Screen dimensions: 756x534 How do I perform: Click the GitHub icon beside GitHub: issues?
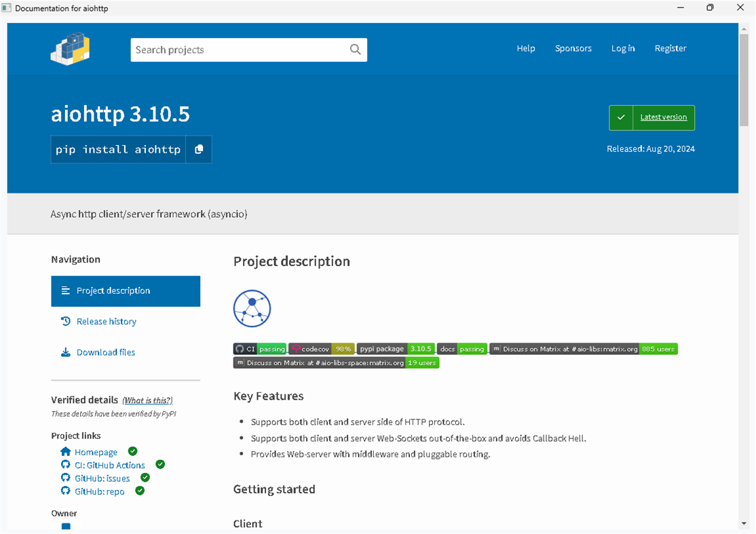point(66,478)
